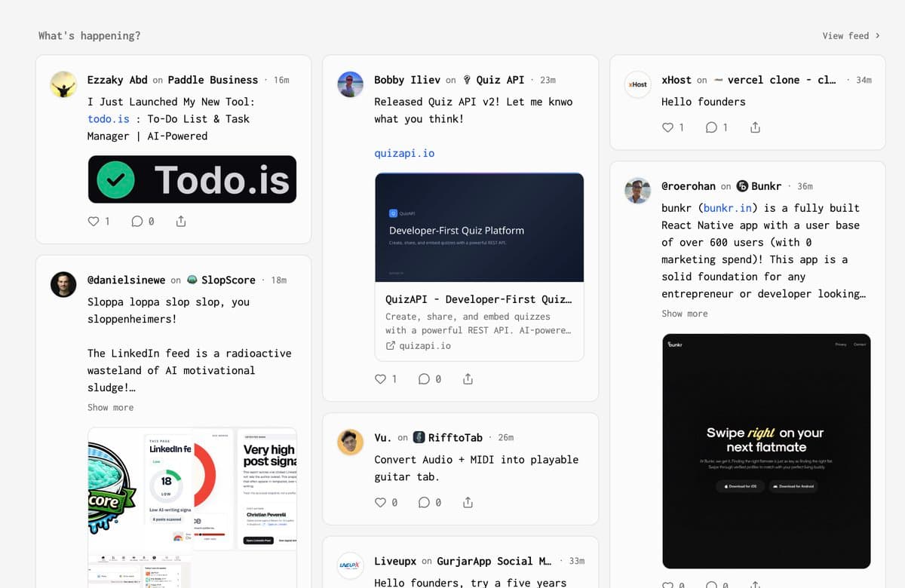Open @roerohan's profile avatar
Screen dimensions: 905x588
pos(638,191)
